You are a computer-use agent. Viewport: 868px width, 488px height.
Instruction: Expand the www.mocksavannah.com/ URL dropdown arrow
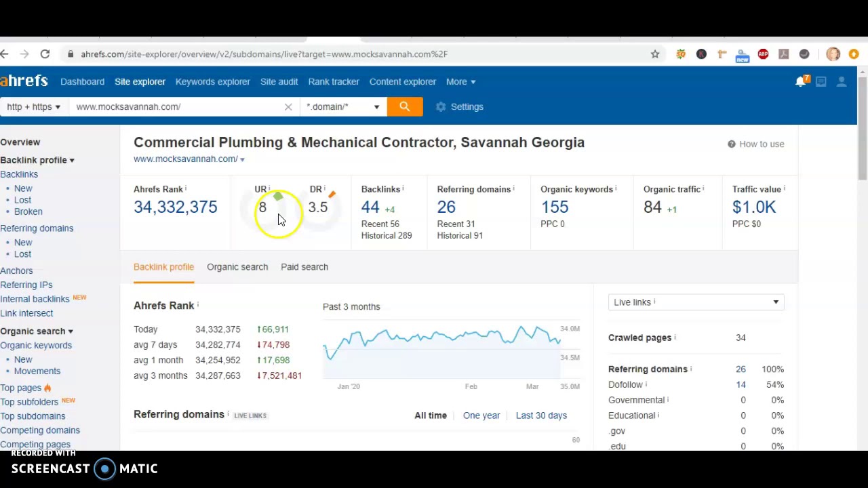tap(242, 159)
